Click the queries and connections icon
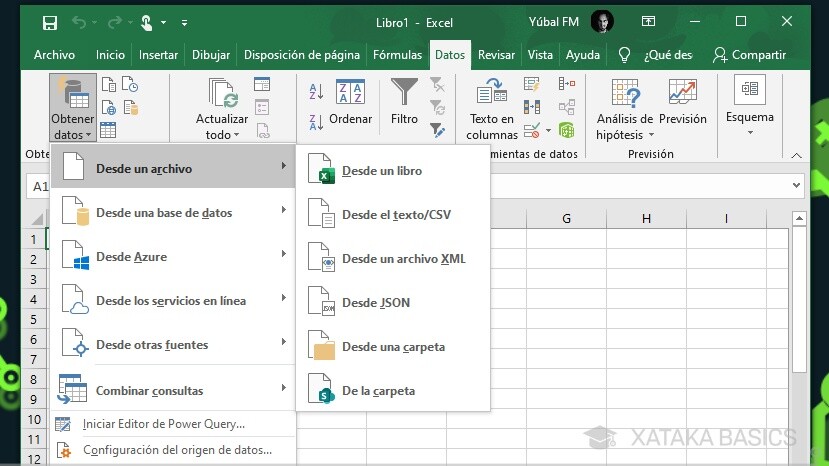829x466 pixels. pyautogui.click(x=262, y=84)
